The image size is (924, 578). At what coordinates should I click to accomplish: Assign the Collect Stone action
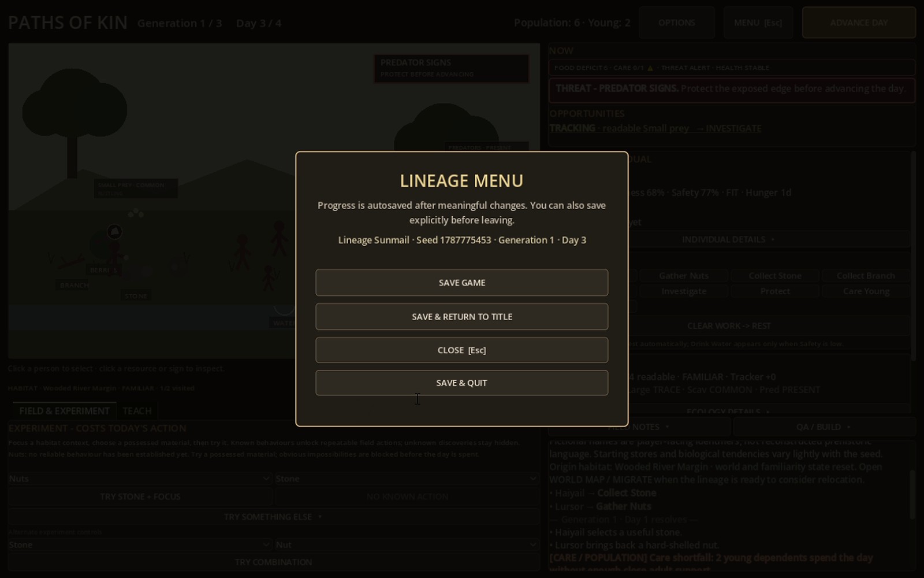click(775, 276)
